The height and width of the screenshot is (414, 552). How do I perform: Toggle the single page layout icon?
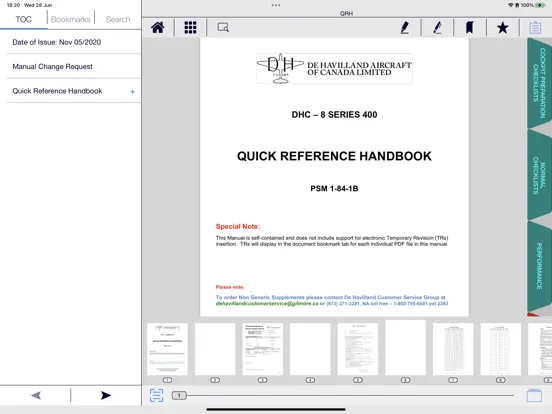534,395
